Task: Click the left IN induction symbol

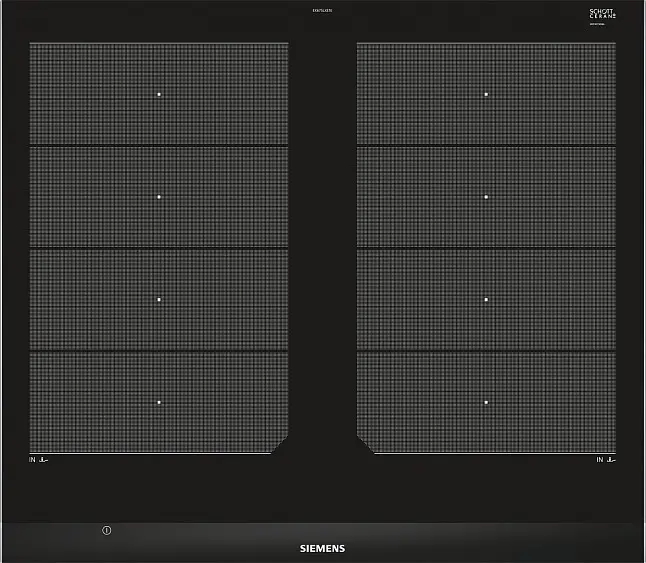Action: click(x=38, y=460)
